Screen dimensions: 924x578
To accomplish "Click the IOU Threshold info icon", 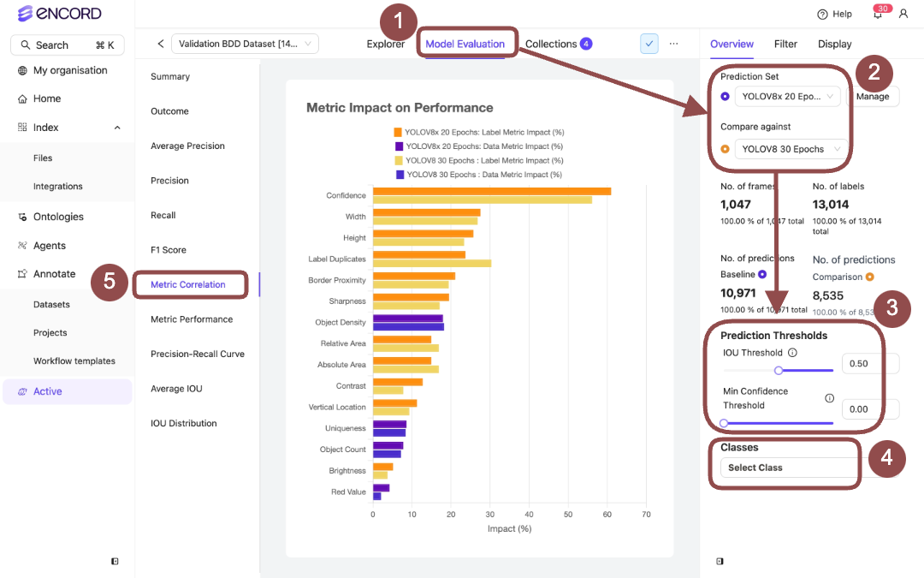I will pyautogui.click(x=792, y=353).
